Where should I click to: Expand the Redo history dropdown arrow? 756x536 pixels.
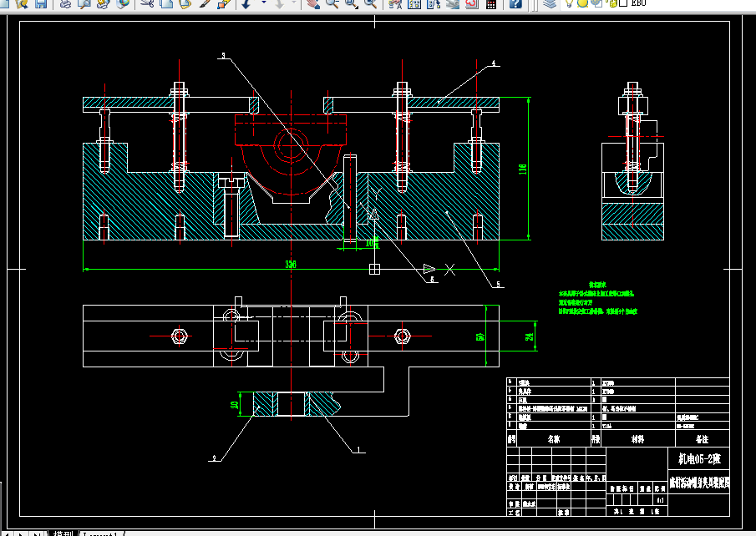pos(294,4)
